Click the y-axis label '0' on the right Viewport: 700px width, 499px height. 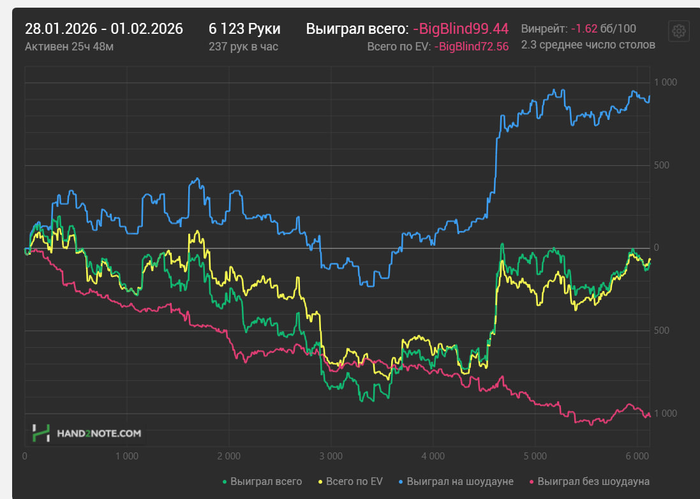coord(656,248)
